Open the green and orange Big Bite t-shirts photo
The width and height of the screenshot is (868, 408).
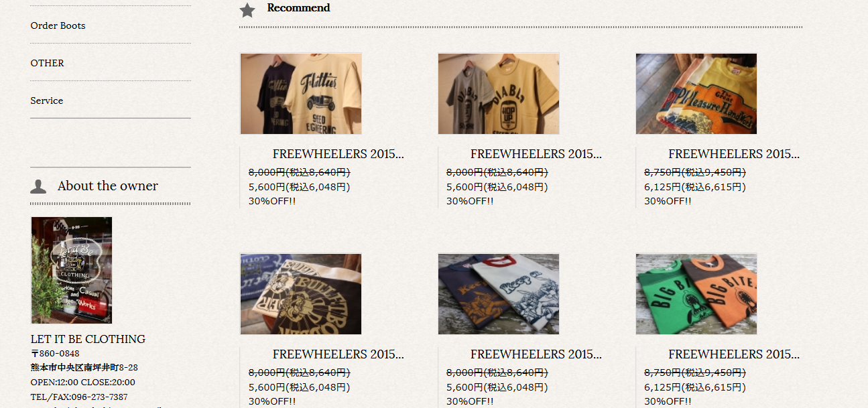(x=696, y=294)
